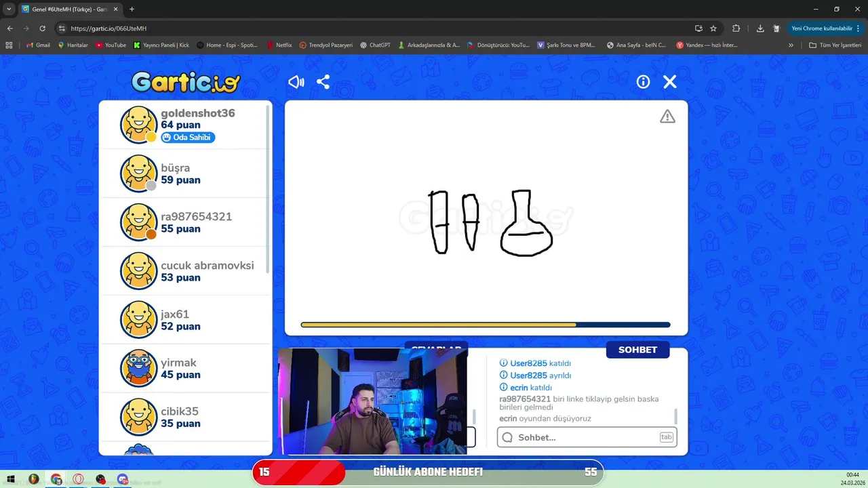Click the GÜNLÜK ABONE HEDEFI bar

tap(428, 472)
